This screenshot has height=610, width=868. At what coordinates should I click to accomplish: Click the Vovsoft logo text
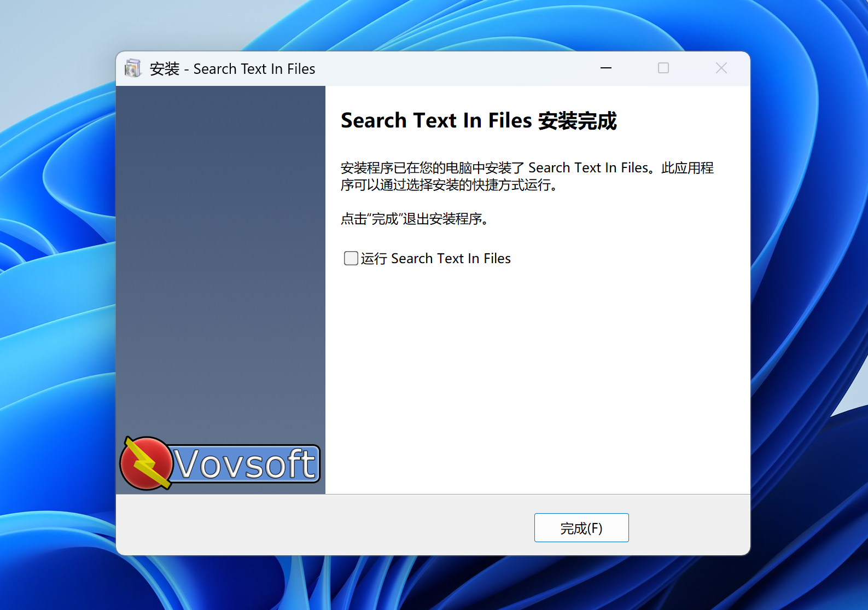point(244,464)
